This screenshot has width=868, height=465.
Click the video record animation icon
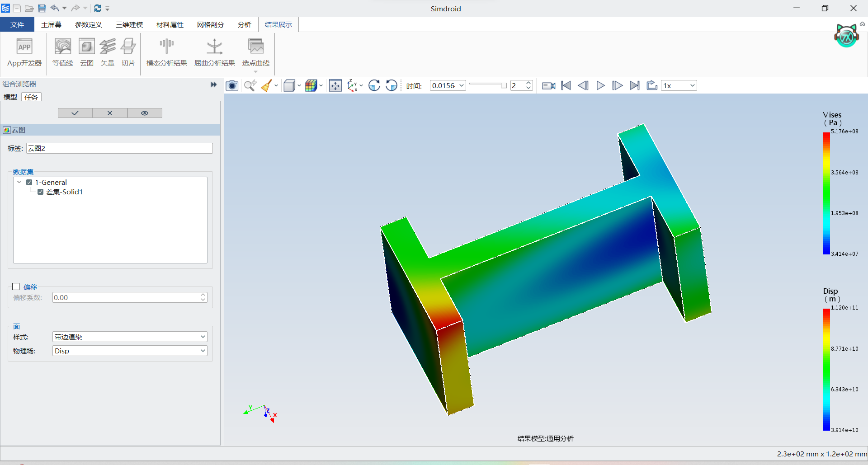click(549, 85)
